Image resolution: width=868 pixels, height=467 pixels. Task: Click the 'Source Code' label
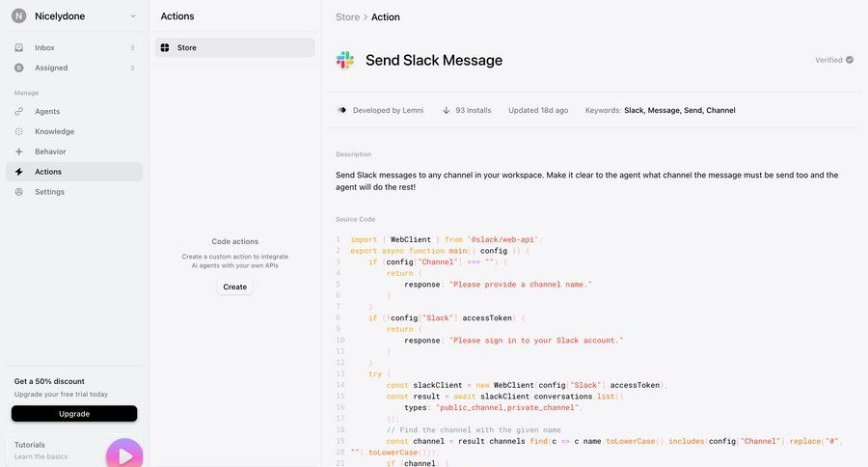click(355, 219)
